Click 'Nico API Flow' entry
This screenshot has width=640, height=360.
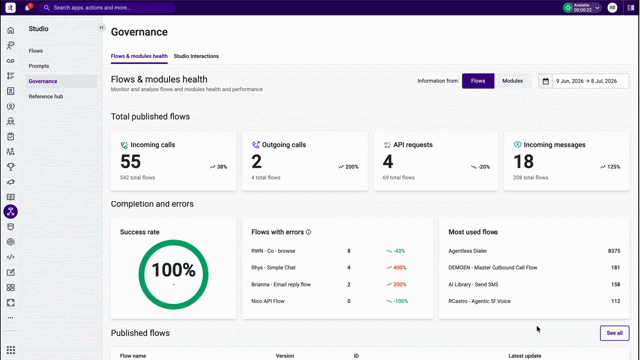tap(268, 301)
